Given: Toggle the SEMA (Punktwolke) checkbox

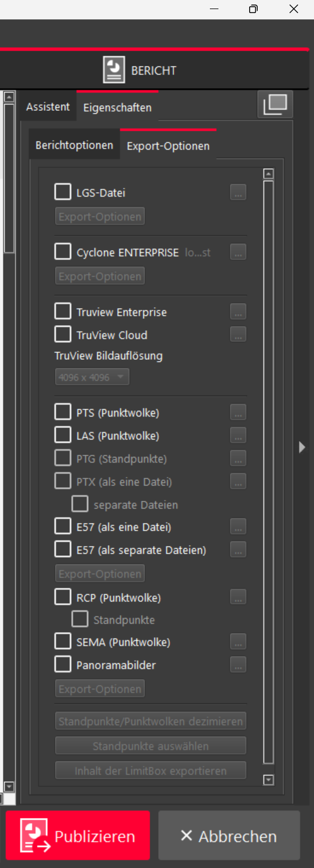Looking at the screenshot, I should coord(63,642).
